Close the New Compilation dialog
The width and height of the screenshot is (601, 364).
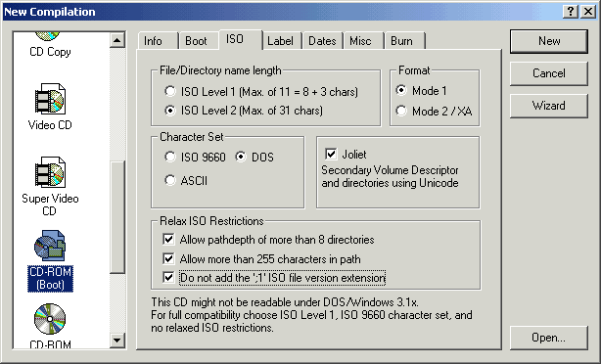[x=588, y=12]
